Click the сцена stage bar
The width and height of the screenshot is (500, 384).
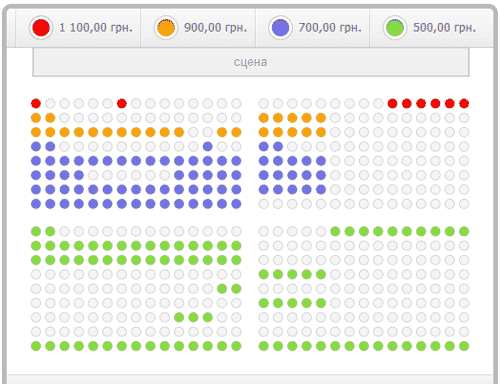[x=251, y=62]
